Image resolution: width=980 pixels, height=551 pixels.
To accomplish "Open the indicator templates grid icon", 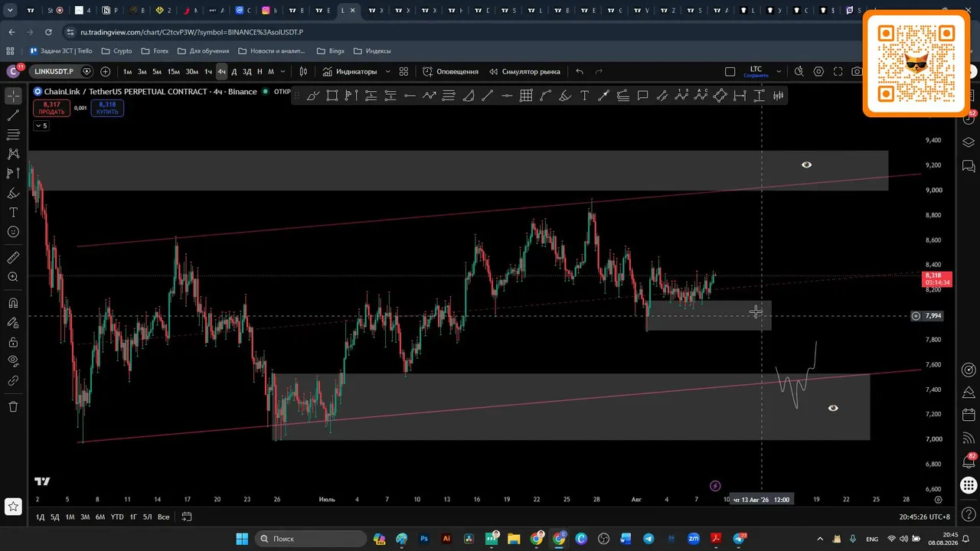I will (x=403, y=71).
